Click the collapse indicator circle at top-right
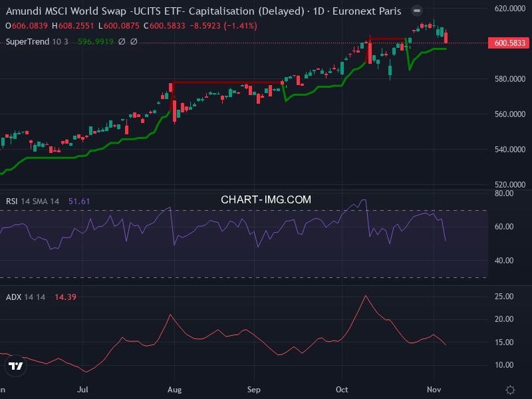The height and width of the screenshot is (399, 532). [x=417, y=11]
